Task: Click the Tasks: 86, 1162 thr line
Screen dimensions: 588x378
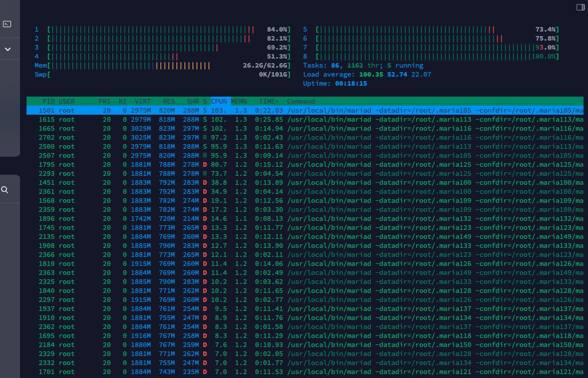Action: click(364, 65)
